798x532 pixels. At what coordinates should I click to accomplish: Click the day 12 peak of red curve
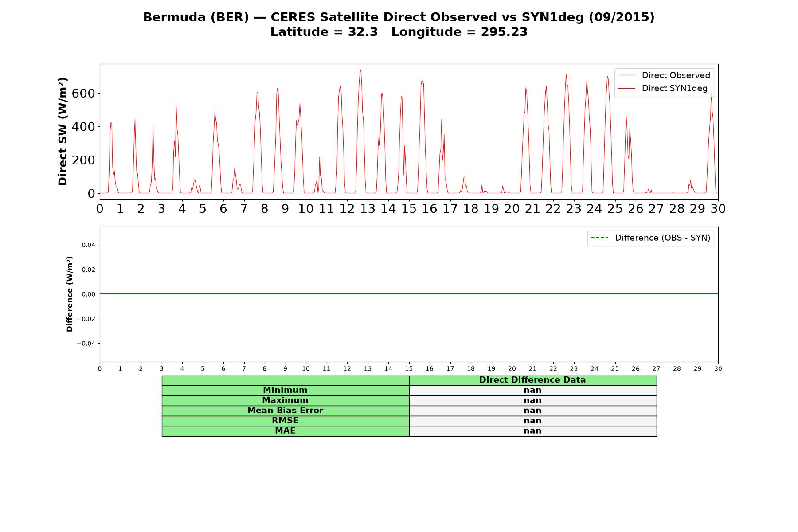tap(360, 70)
